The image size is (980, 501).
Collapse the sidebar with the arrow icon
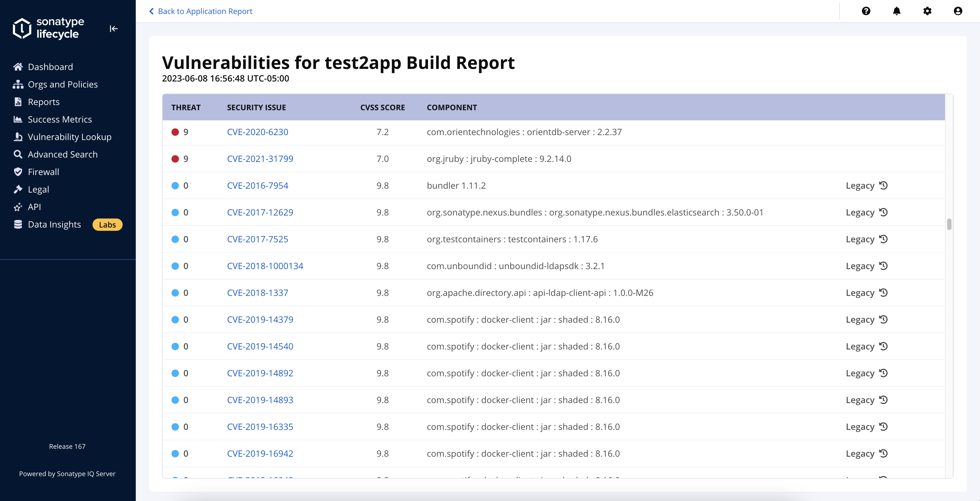tap(113, 28)
